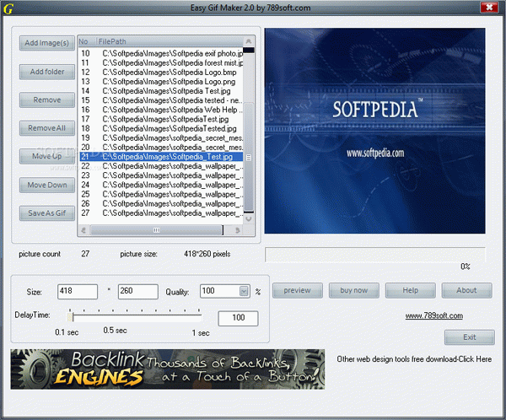Click the file list scroll up arrow
The image size is (506, 420).
pos(249,41)
